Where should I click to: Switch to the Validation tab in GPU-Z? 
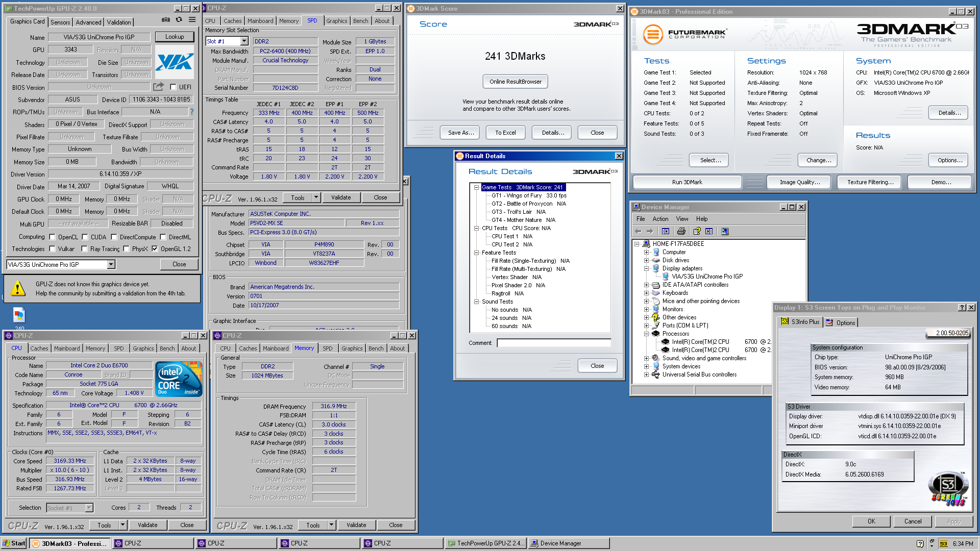pos(119,22)
